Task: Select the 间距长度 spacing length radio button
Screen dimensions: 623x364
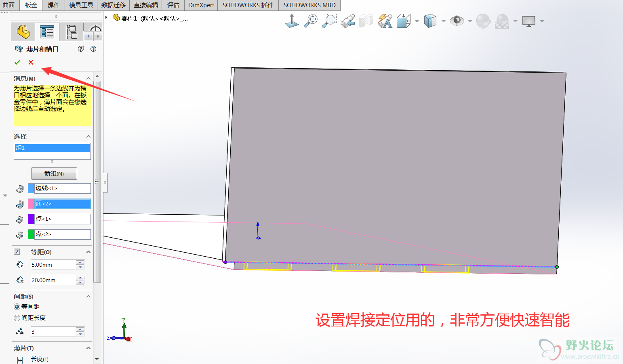Action: (x=17, y=318)
